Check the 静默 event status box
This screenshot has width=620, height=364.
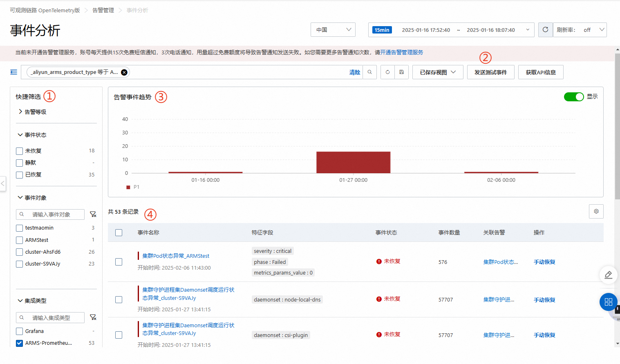click(x=19, y=163)
